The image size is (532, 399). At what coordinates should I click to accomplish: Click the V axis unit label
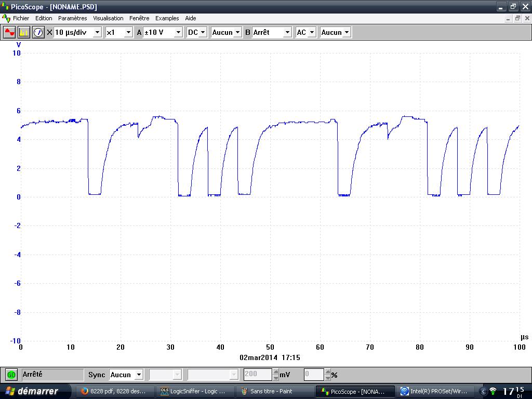coord(19,45)
